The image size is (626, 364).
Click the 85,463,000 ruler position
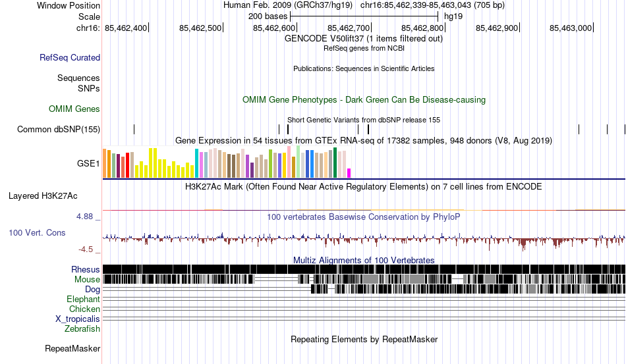(571, 28)
